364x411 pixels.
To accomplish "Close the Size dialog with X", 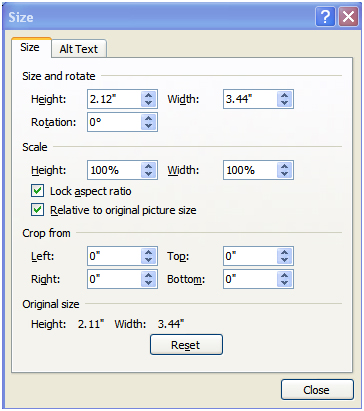I will pyautogui.click(x=348, y=16).
